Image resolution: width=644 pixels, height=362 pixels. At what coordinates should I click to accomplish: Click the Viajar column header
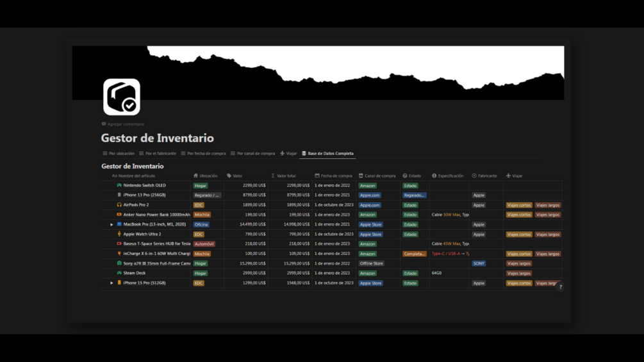pos(514,176)
